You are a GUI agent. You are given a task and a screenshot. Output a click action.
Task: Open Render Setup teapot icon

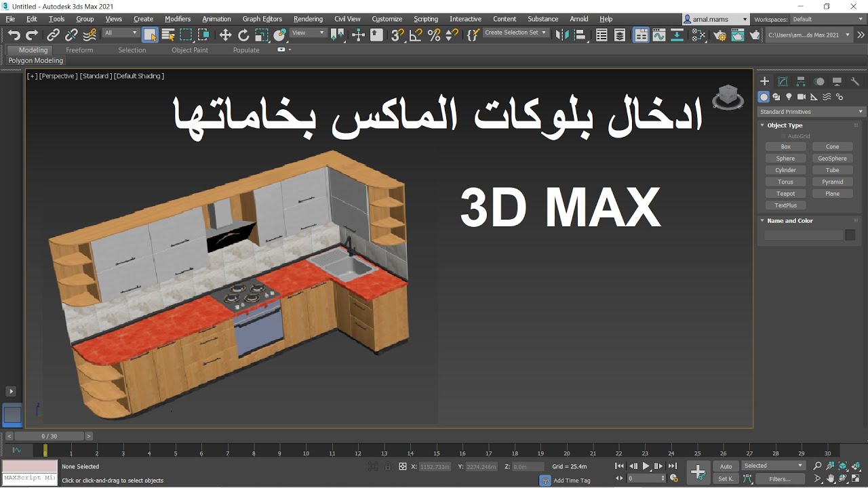[720, 35]
